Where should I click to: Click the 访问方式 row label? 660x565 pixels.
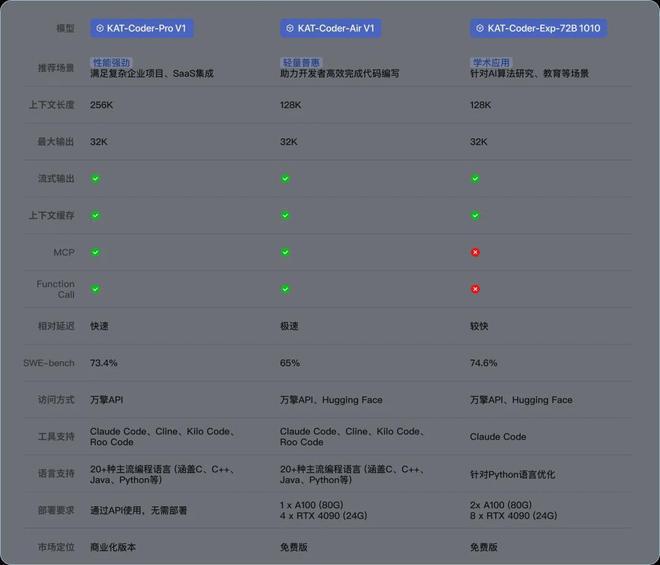56,400
